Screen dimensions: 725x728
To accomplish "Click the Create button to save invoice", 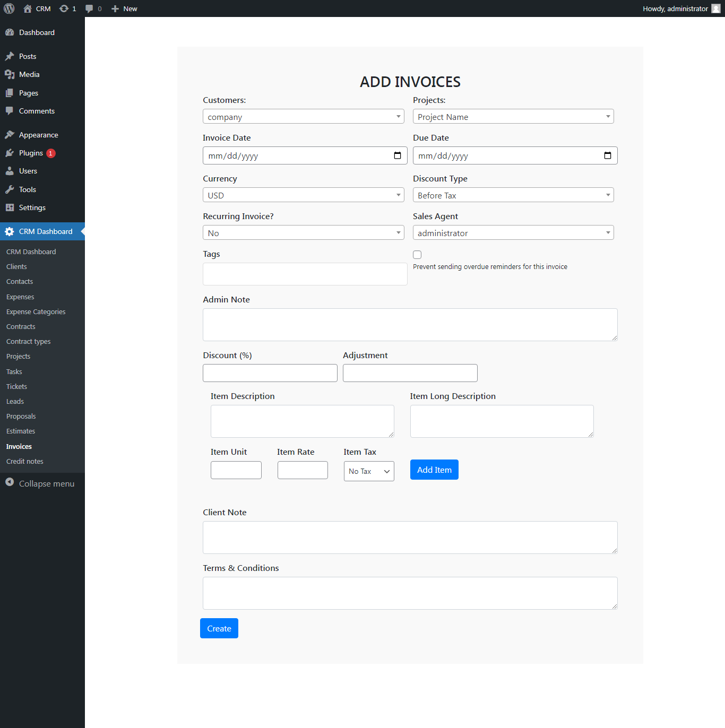I will [x=219, y=628].
